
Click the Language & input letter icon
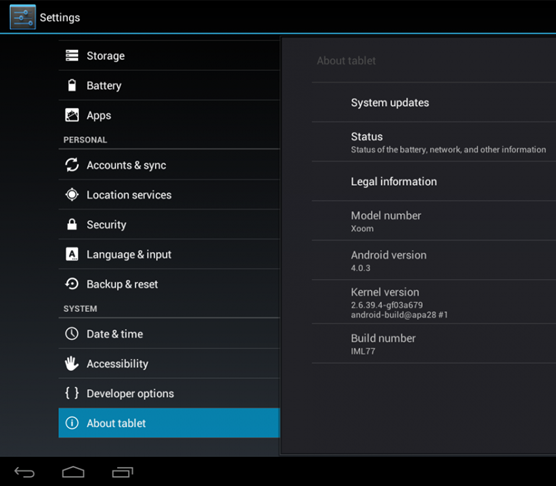(72, 254)
